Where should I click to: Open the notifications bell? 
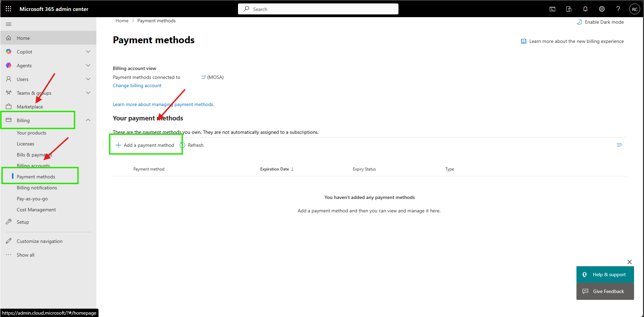[x=585, y=9]
